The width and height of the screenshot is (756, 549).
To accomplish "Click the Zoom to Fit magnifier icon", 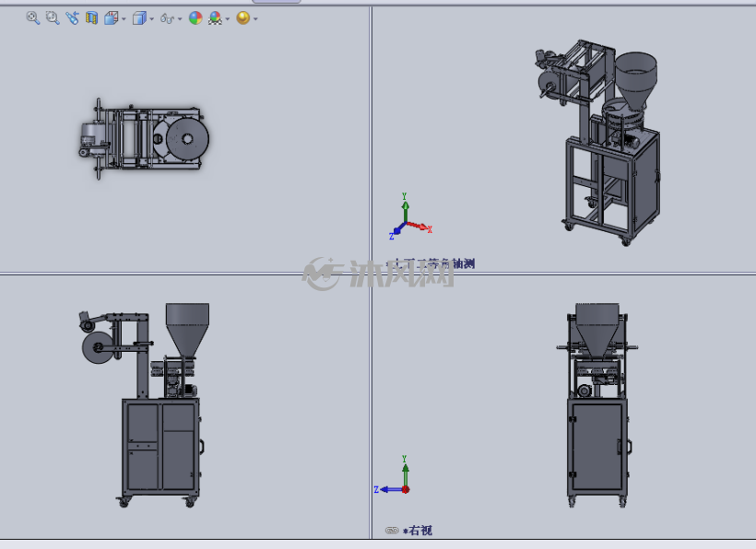I will tap(33, 18).
